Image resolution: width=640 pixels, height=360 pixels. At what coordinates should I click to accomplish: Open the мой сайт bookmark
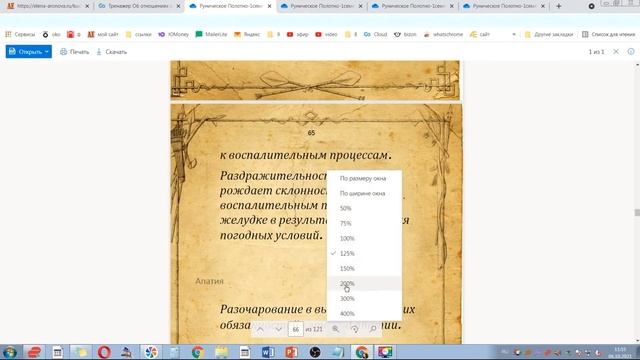click(x=103, y=34)
